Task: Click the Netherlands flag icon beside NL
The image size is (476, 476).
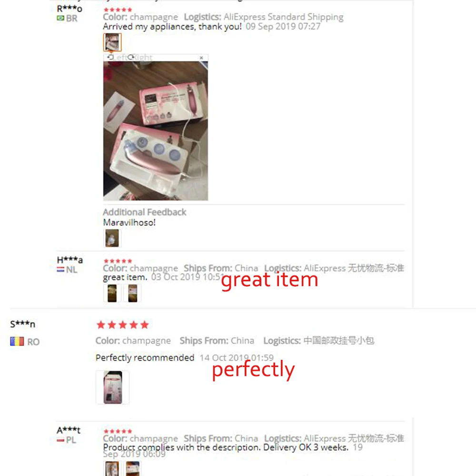Action: point(60,269)
